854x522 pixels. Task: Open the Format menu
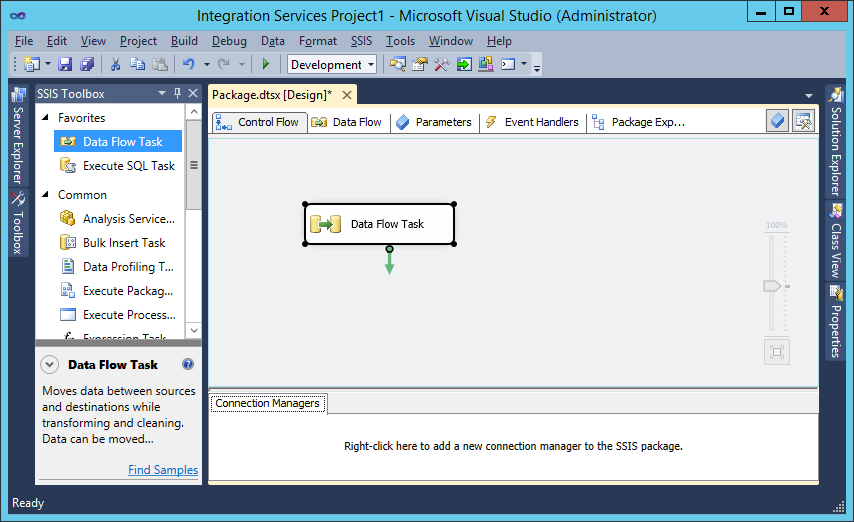click(318, 41)
